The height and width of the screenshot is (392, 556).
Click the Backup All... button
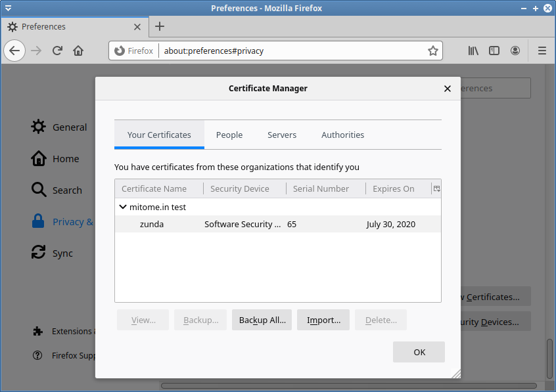click(262, 320)
